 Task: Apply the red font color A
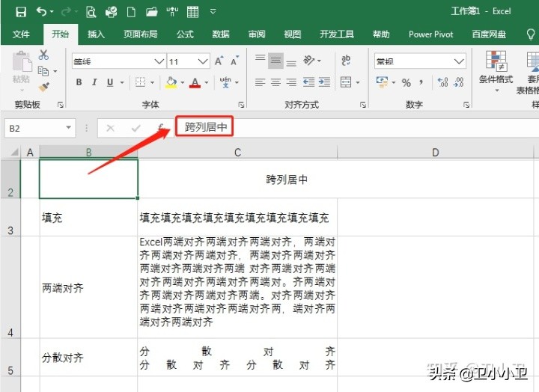195,82
